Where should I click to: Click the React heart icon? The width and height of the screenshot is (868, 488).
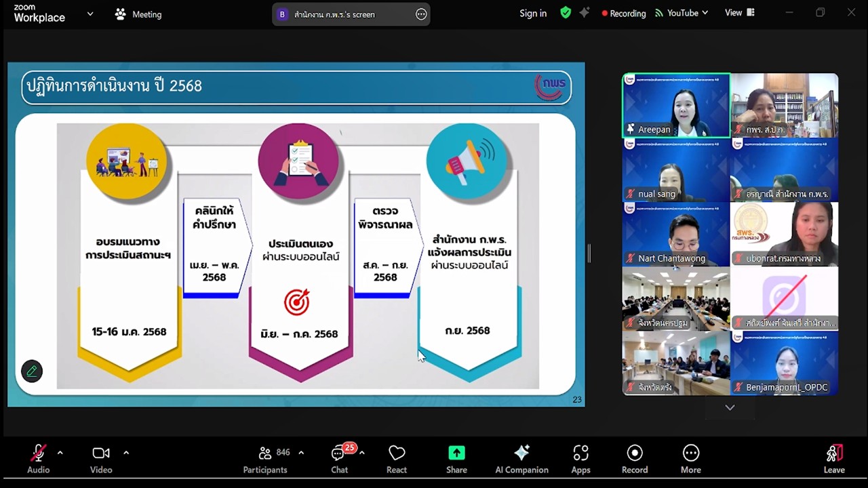click(x=397, y=459)
